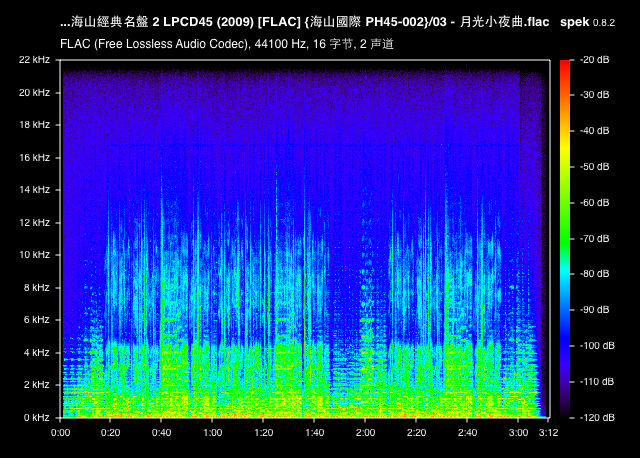
Task: Click the yellow band of the dB color scale
Action: pos(565,149)
